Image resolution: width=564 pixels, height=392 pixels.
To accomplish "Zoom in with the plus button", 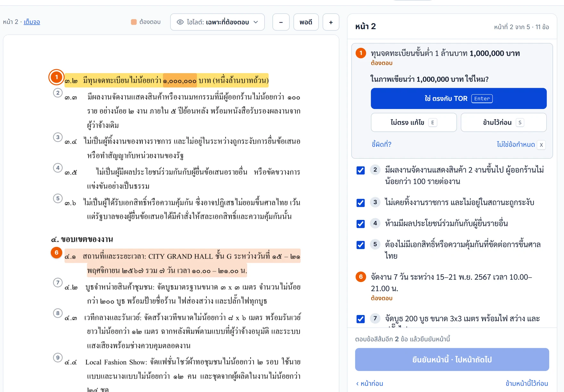I will [331, 22].
